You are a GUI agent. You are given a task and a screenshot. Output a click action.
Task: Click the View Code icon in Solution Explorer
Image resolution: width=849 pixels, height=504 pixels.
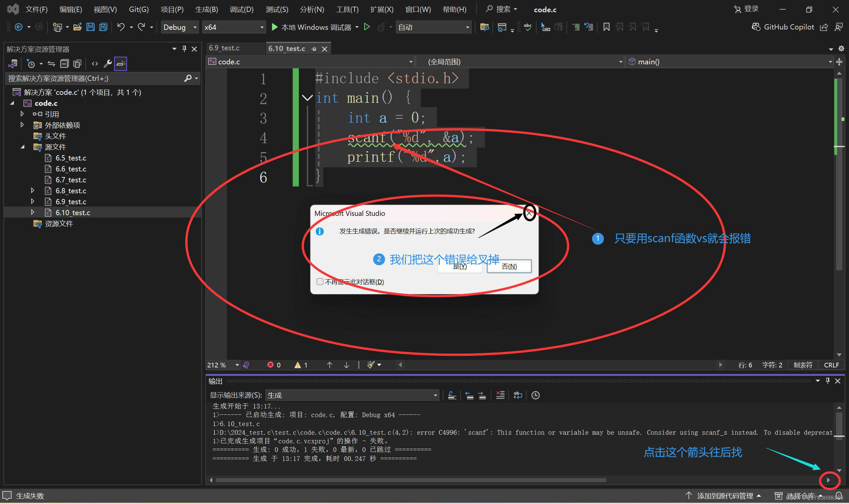[x=95, y=64]
